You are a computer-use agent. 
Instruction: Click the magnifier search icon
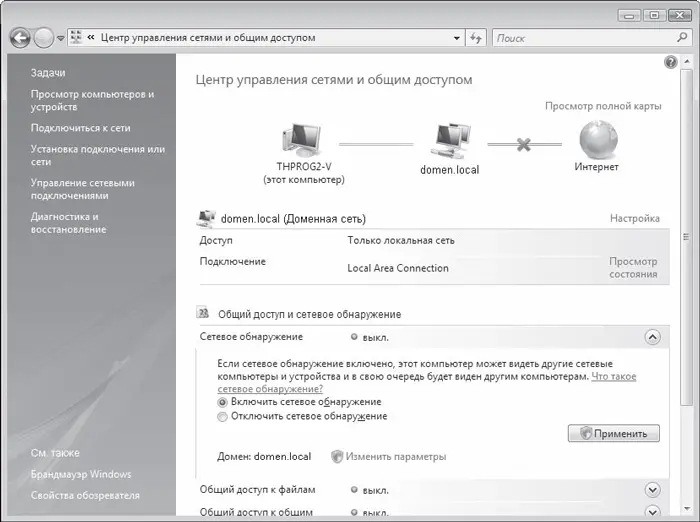point(682,38)
